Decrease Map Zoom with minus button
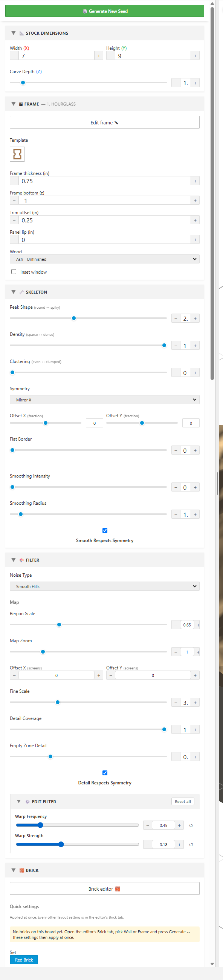 pyautogui.click(x=176, y=652)
